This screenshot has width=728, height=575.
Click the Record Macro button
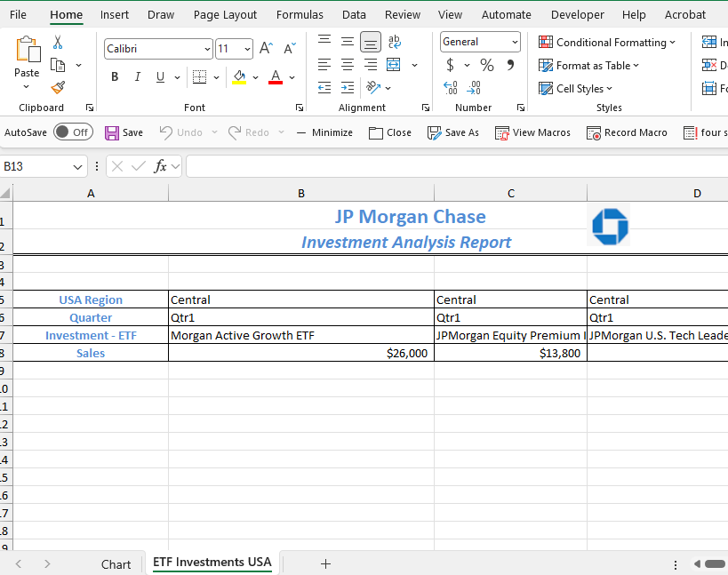coord(627,132)
